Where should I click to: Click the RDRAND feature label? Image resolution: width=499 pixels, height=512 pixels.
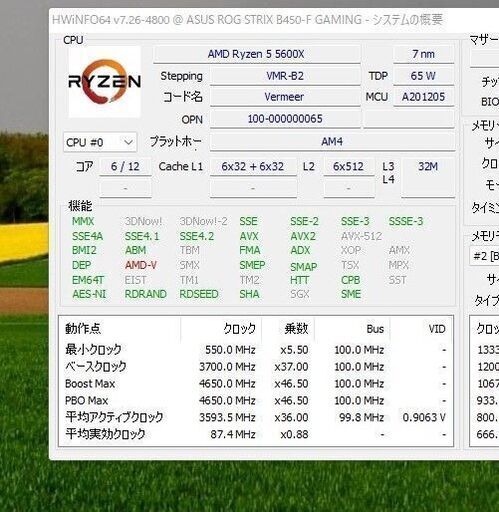tap(146, 294)
